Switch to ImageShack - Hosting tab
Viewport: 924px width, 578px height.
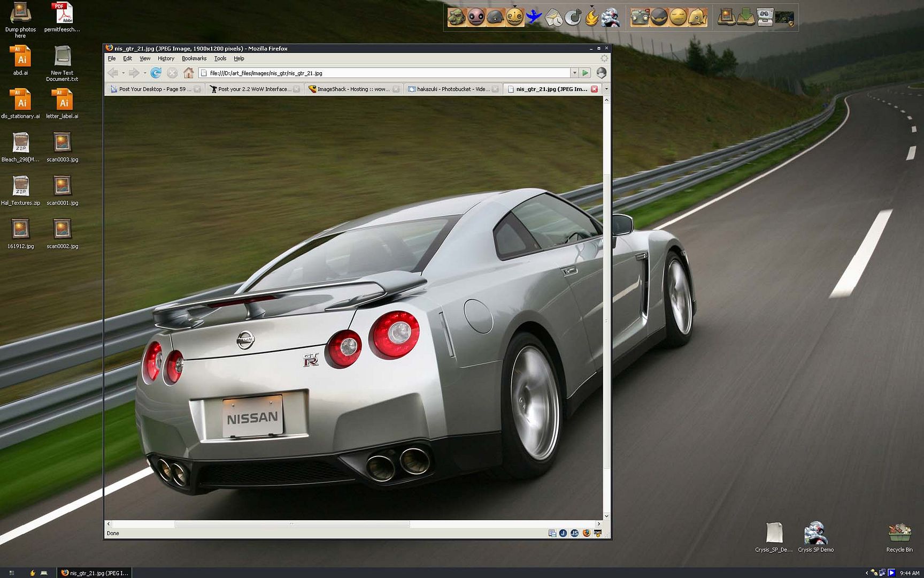(353, 89)
